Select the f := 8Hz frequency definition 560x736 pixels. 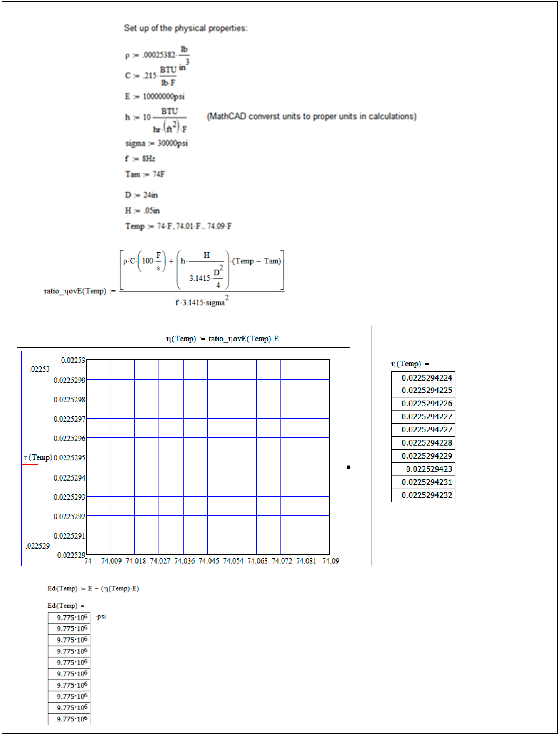[140, 159]
